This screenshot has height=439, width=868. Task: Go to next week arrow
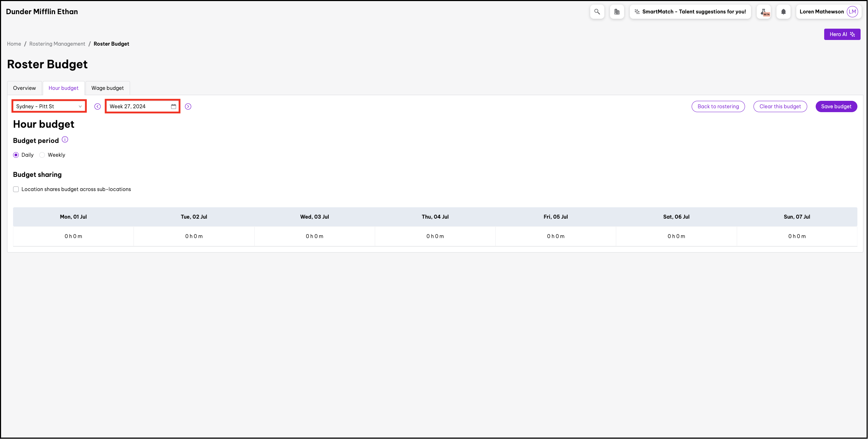click(x=188, y=106)
